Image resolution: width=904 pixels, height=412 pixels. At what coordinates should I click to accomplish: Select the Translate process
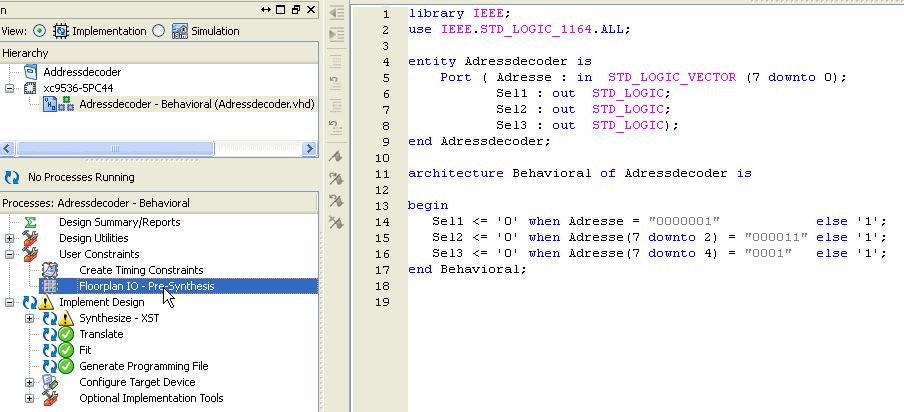pos(101,334)
